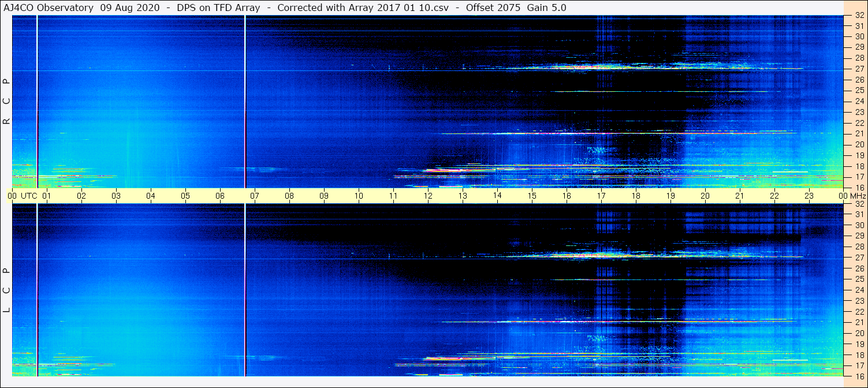Click the 29 MHz label of LCP panel

pos(859,236)
